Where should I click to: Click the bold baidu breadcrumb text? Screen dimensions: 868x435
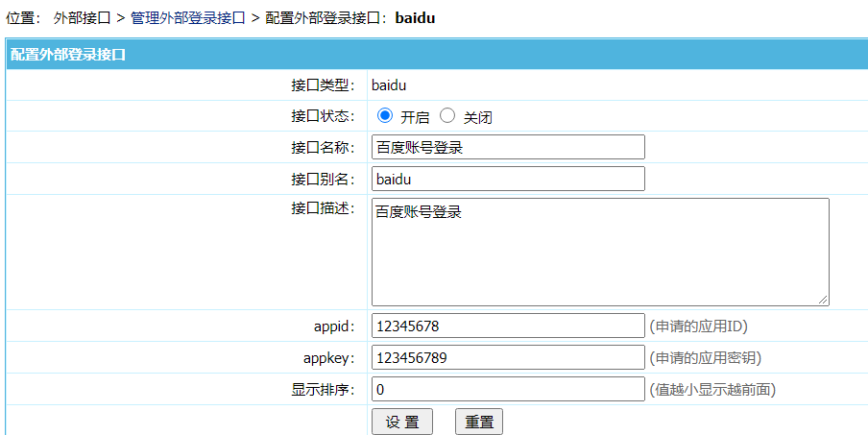point(415,17)
